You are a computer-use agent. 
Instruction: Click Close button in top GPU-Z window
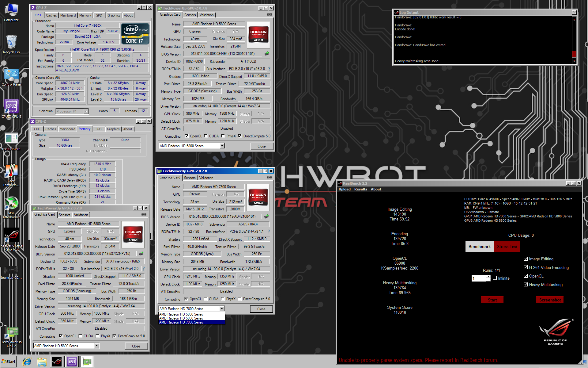pyautogui.click(x=262, y=146)
